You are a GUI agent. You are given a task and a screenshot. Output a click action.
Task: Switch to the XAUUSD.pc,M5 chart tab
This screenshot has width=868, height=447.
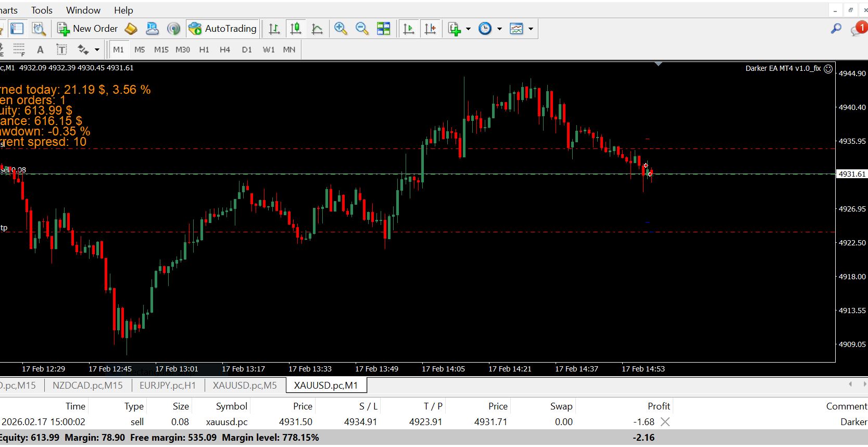point(245,386)
